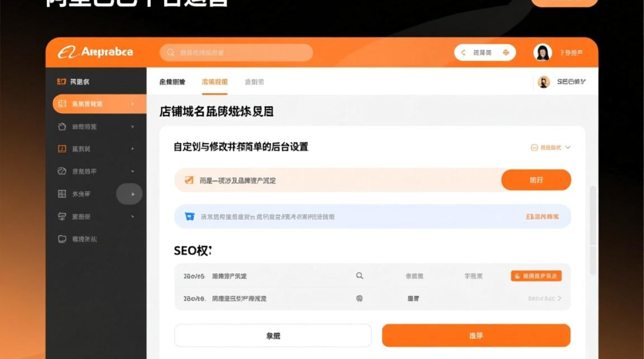The image size is (644, 359).
Task: Click the orange diamond stepper beside the back arrow
Action: (x=506, y=52)
